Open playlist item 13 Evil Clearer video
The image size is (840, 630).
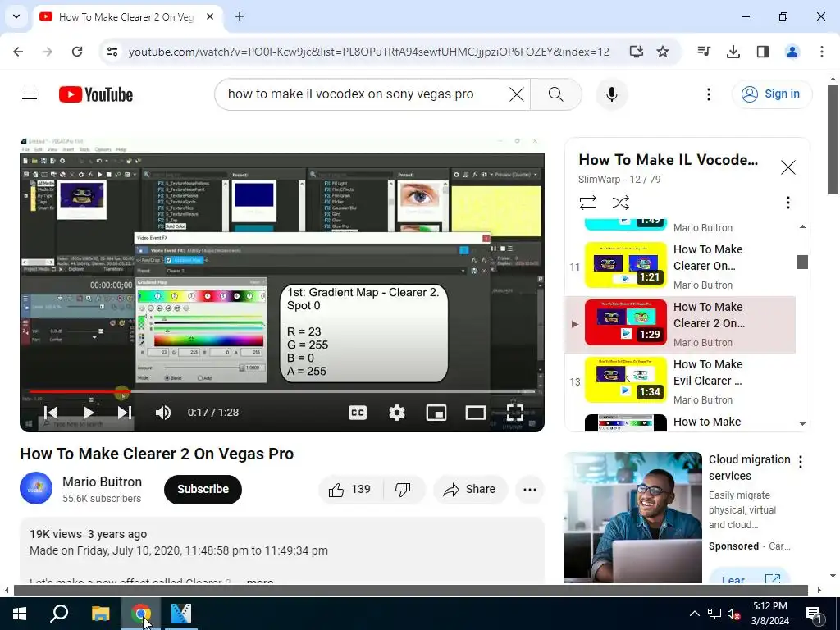[x=680, y=381]
